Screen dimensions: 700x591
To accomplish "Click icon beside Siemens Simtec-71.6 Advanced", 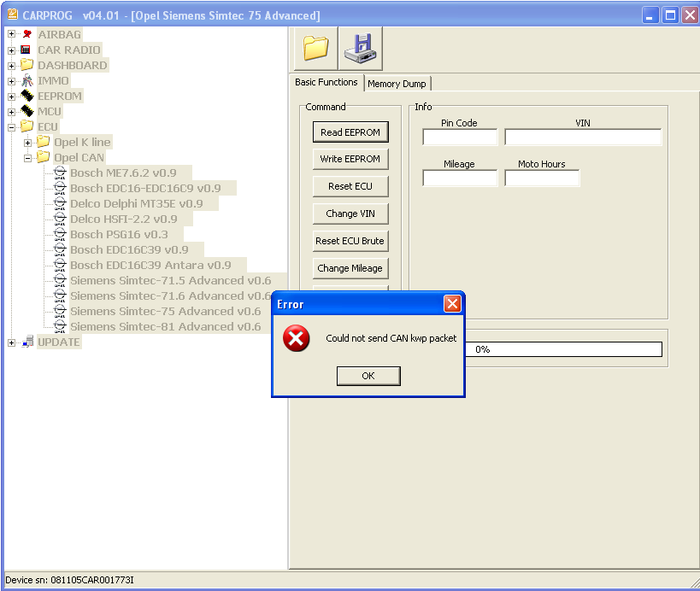I will [60, 295].
